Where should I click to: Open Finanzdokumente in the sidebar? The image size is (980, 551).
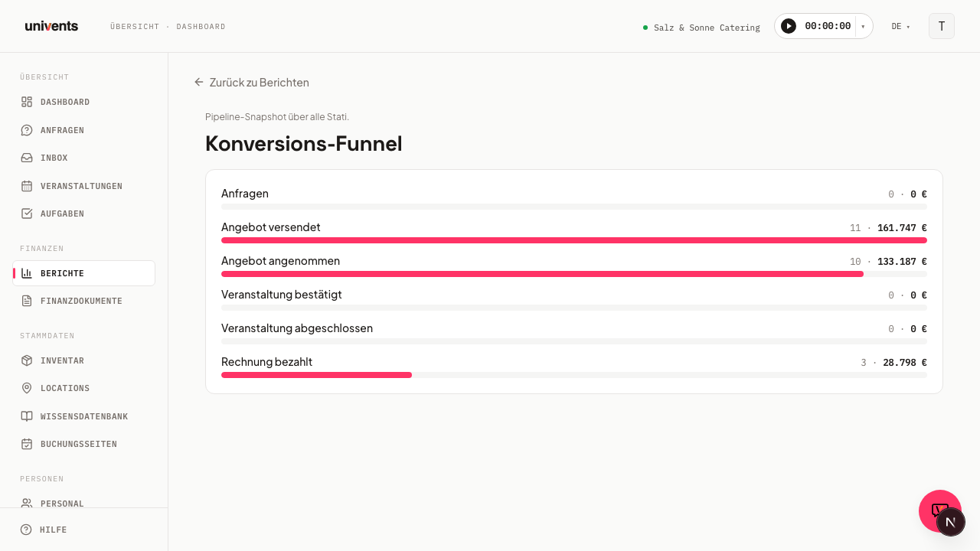pyautogui.click(x=83, y=301)
